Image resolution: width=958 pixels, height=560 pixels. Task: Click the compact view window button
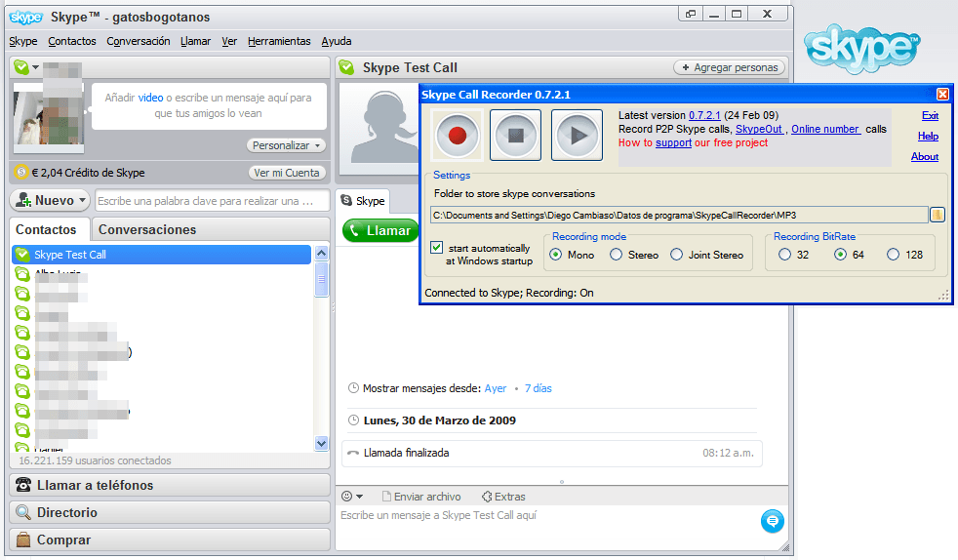point(691,14)
